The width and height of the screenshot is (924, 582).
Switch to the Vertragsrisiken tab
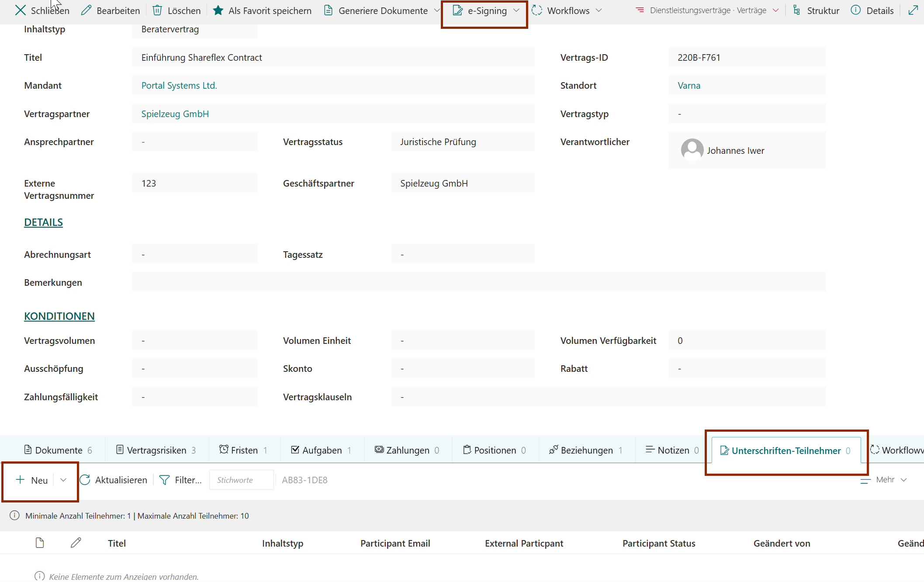point(156,450)
